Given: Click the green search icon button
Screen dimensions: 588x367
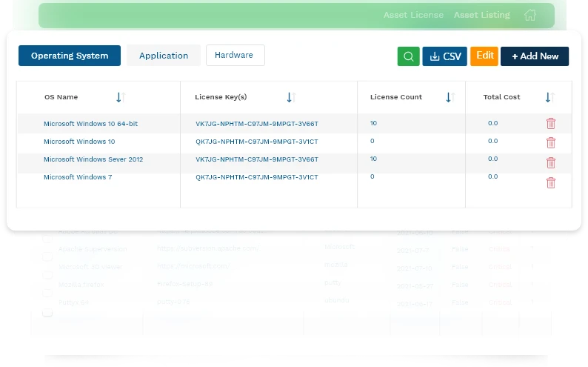Looking at the screenshot, I should click(x=408, y=56).
